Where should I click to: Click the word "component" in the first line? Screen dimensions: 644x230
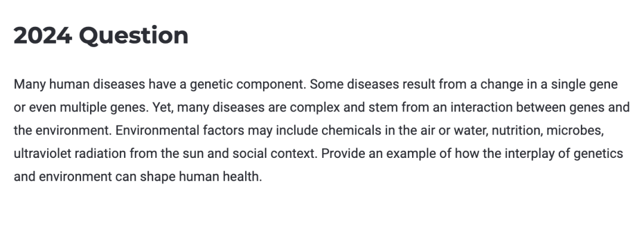pyautogui.click(x=271, y=85)
